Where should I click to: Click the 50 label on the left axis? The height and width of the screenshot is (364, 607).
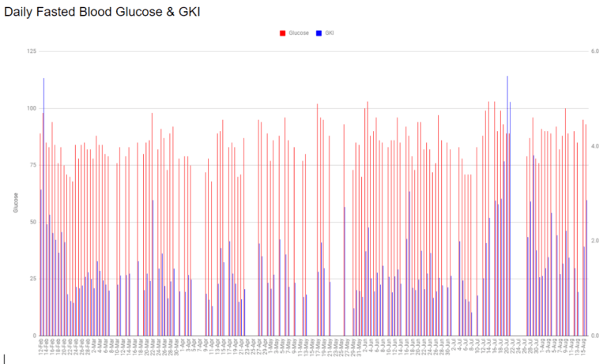pos(32,222)
